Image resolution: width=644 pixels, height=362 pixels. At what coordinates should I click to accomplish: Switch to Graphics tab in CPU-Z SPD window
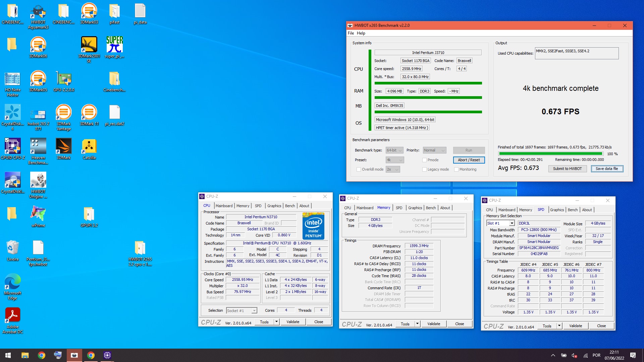[557, 210]
